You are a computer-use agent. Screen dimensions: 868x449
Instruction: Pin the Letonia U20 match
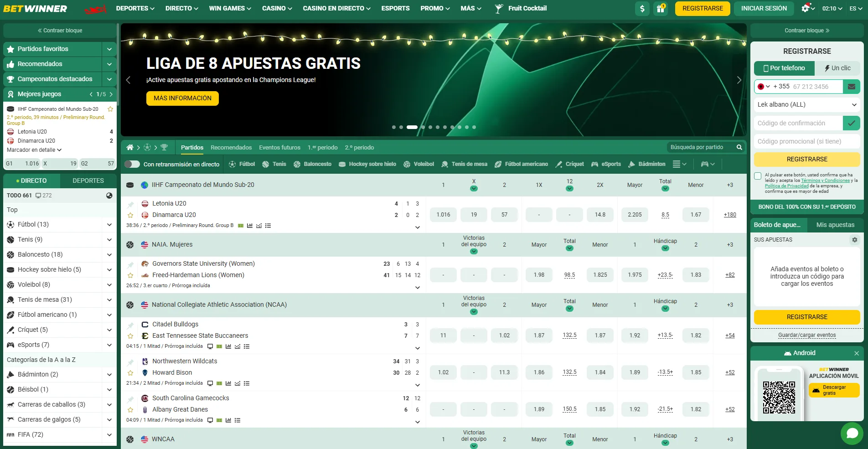click(x=130, y=204)
